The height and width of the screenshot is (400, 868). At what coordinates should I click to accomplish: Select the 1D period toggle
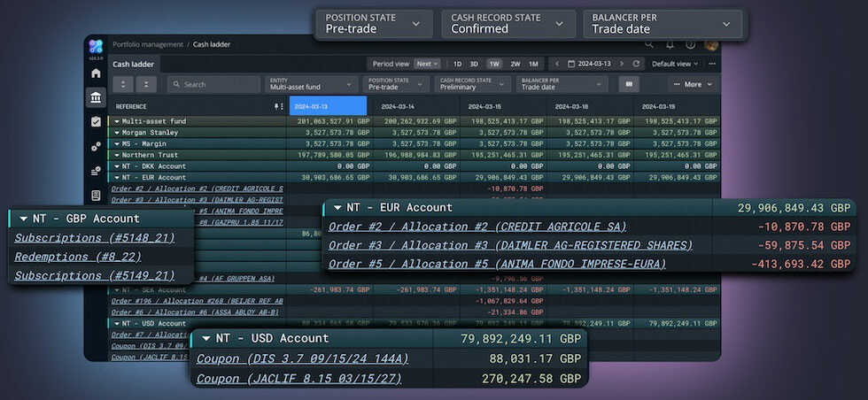457,64
